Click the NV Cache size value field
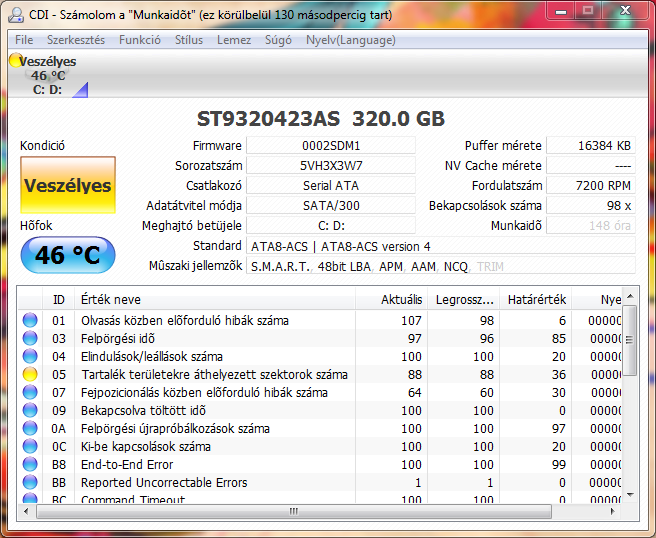The width and height of the screenshot is (656, 538). click(591, 166)
